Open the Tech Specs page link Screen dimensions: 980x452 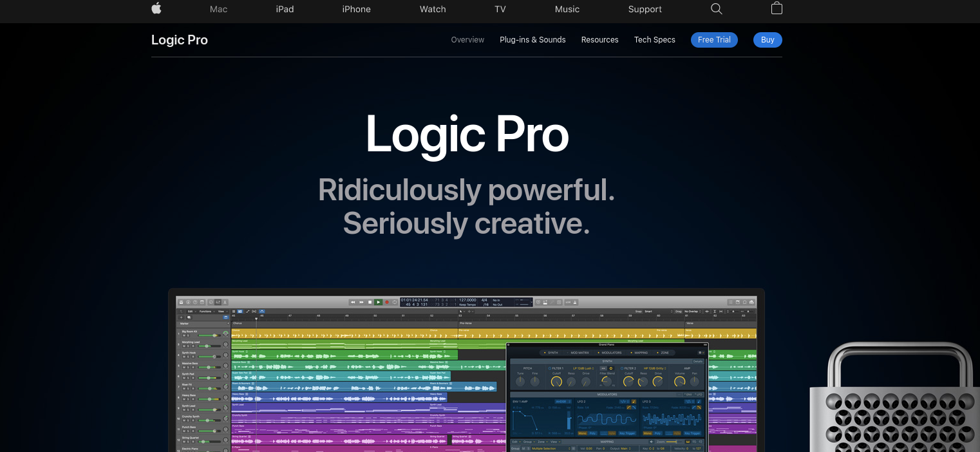point(654,40)
